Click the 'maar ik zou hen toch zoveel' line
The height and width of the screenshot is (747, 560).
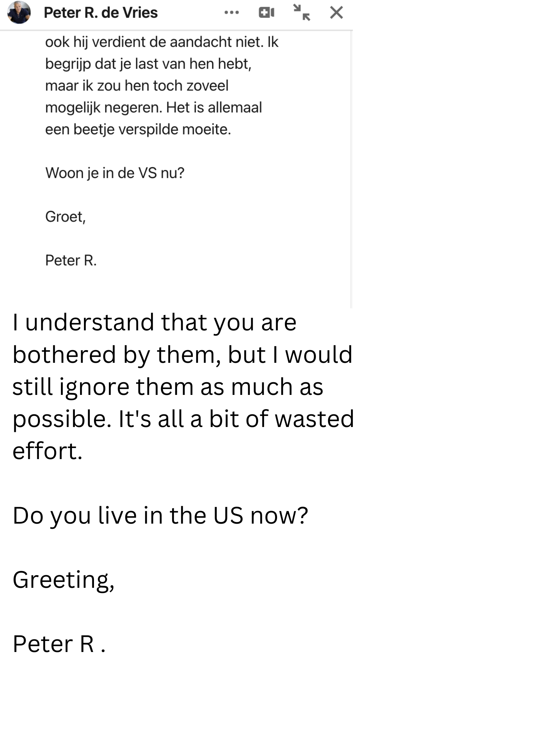pyautogui.click(x=137, y=86)
